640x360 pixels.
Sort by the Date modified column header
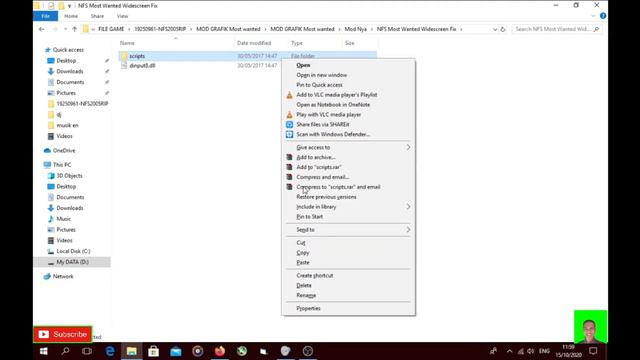click(254, 43)
